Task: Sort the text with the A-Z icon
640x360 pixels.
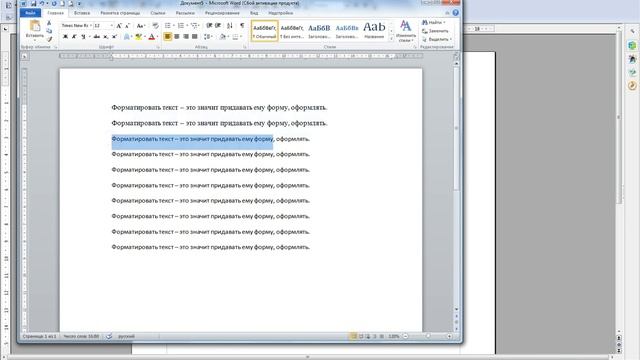Action: pos(230,26)
